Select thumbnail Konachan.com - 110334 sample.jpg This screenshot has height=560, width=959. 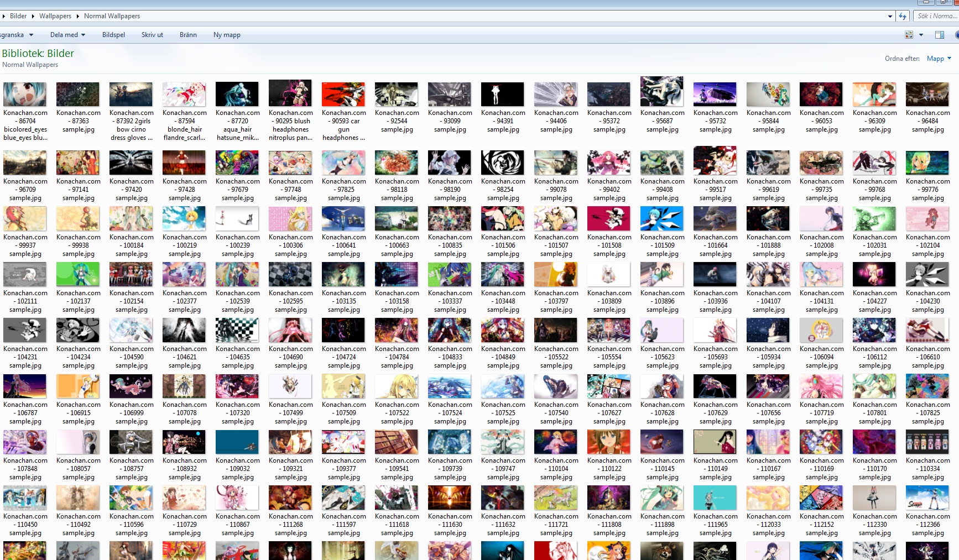tap(927, 442)
